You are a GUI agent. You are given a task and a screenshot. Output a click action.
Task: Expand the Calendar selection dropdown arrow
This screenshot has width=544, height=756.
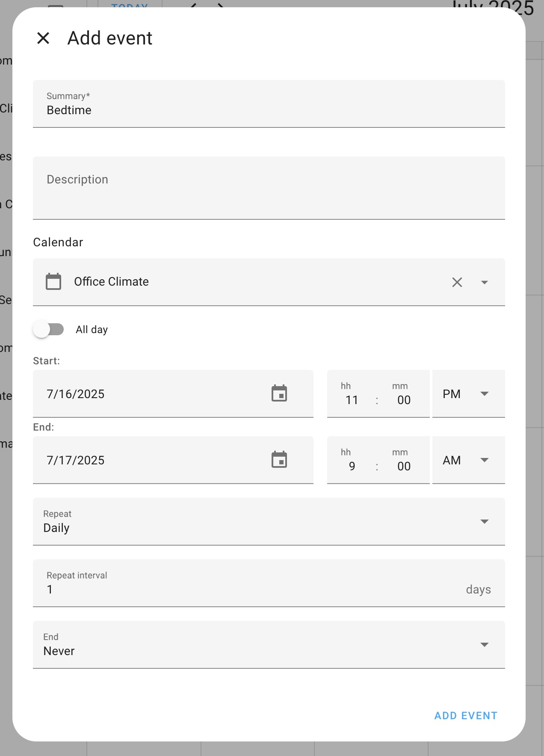[485, 282]
